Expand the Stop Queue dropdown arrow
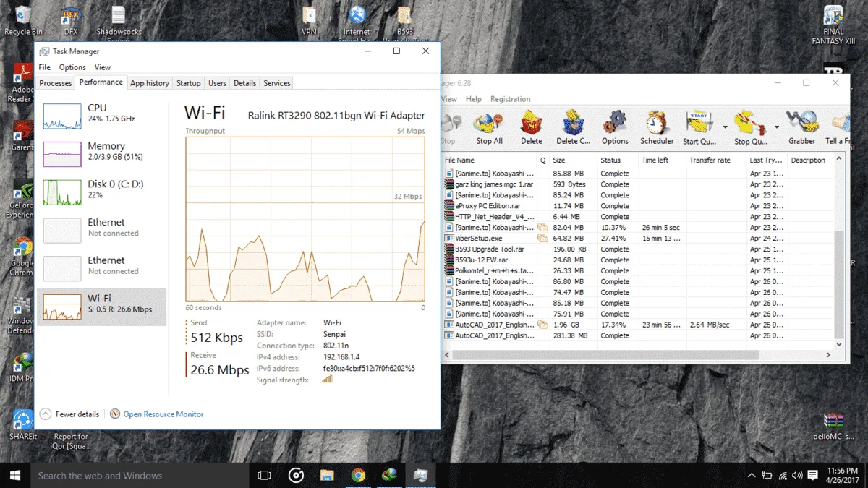 tap(777, 127)
